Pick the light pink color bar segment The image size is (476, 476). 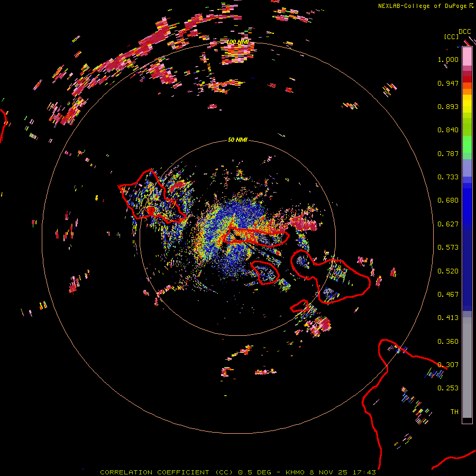point(467,57)
